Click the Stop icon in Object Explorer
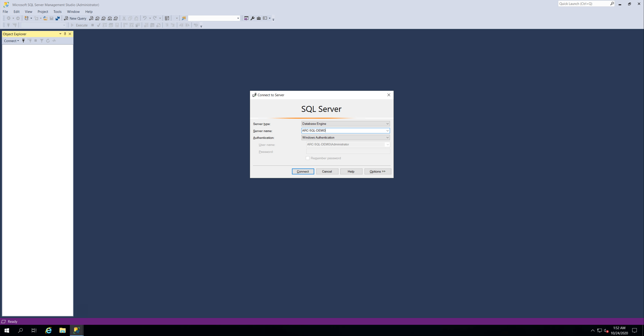 36,41
